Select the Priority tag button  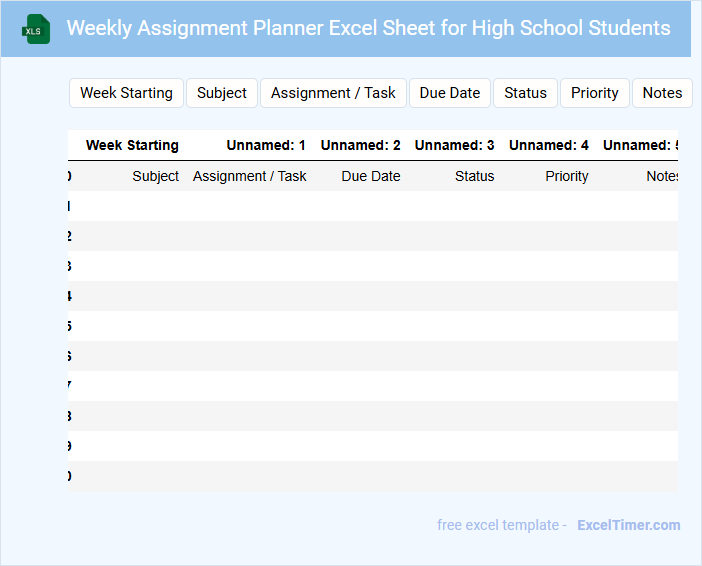tap(595, 93)
